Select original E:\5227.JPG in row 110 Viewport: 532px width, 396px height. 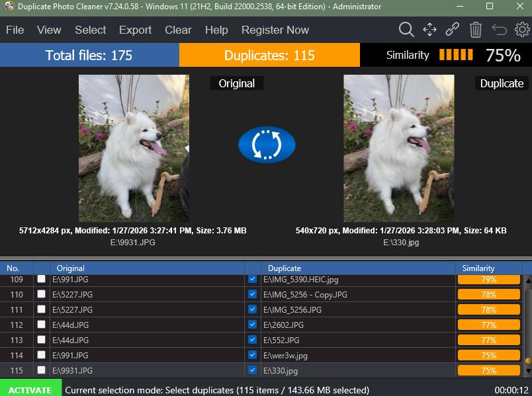coord(72,295)
